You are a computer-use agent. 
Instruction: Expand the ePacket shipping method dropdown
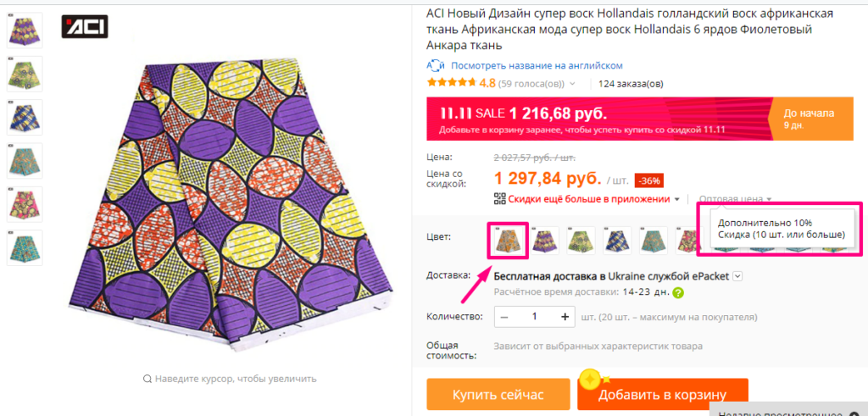click(x=737, y=275)
